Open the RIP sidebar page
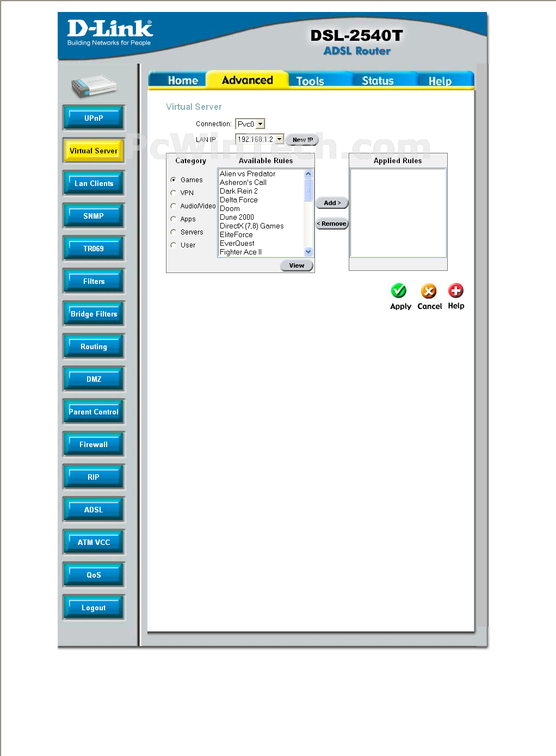Image resolution: width=556 pixels, height=756 pixels. 94,477
